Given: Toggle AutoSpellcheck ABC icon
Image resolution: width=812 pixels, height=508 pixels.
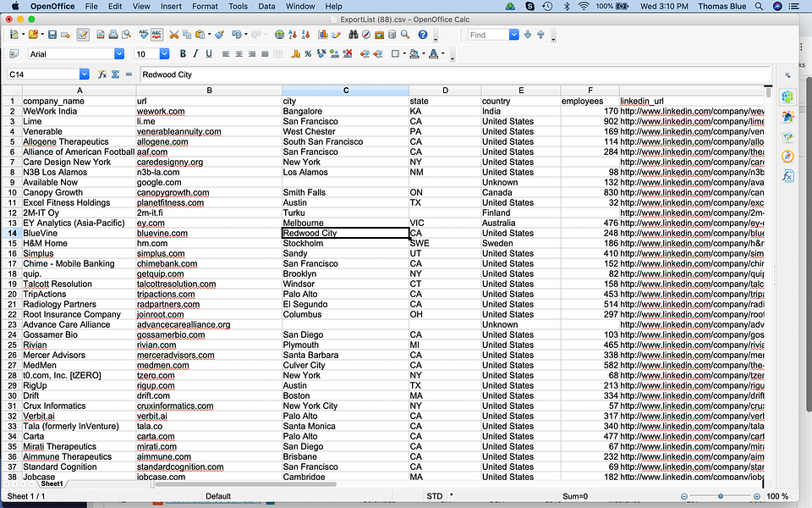Looking at the screenshot, I should pyautogui.click(x=156, y=35).
